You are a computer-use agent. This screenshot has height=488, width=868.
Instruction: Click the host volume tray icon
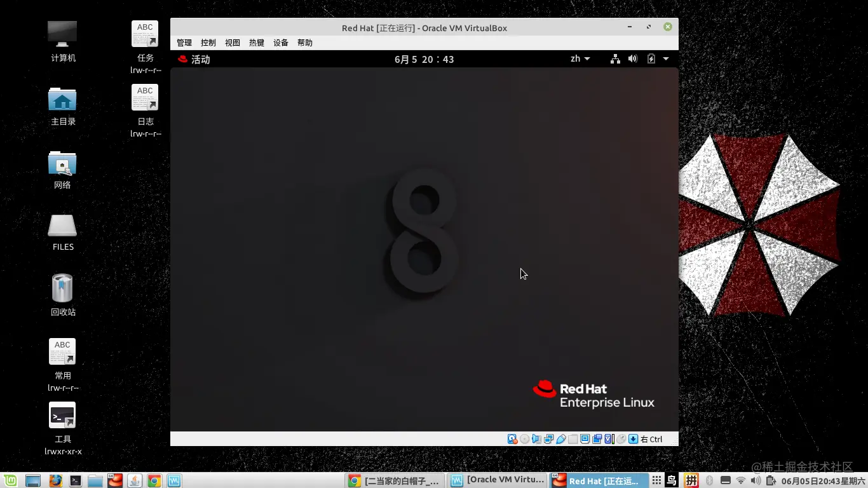(756, 481)
